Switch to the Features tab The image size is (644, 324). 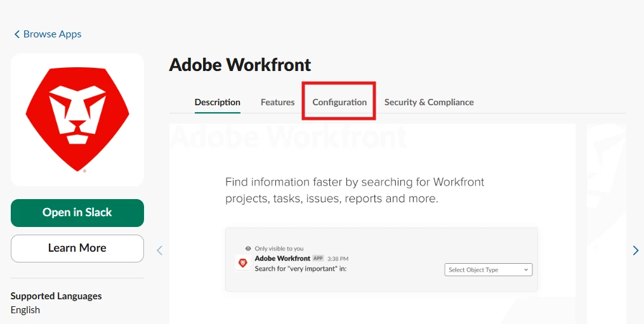pos(278,102)
